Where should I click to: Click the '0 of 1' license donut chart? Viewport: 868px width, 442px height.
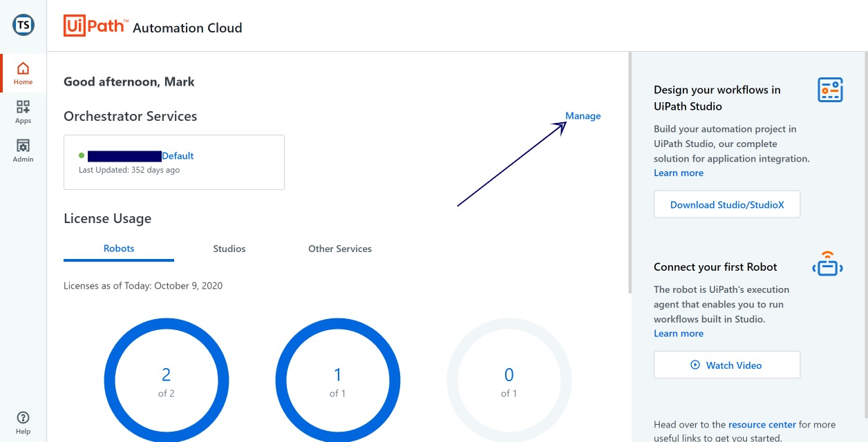pos(509,381)
